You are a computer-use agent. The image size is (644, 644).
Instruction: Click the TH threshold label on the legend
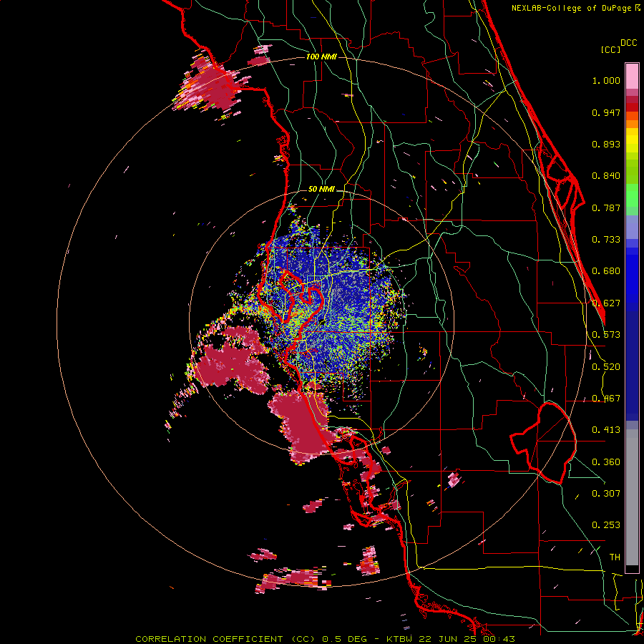(615, 557)
